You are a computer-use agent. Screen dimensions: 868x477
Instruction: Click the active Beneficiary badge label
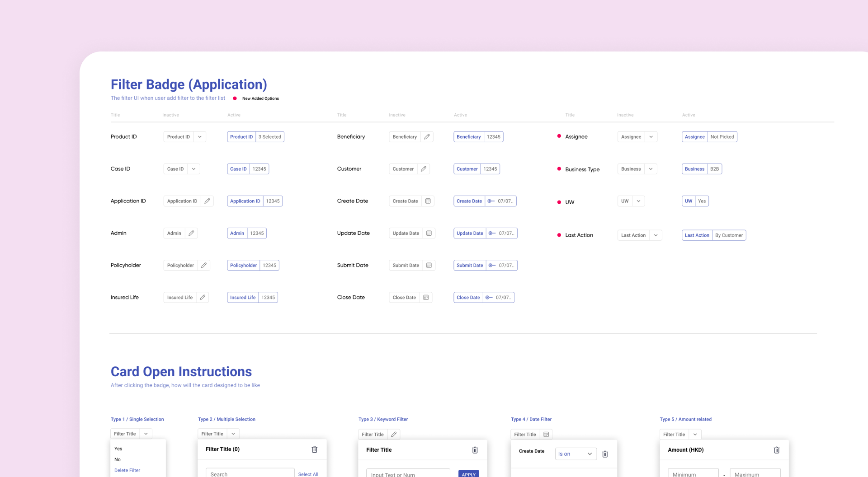point(468,136)
